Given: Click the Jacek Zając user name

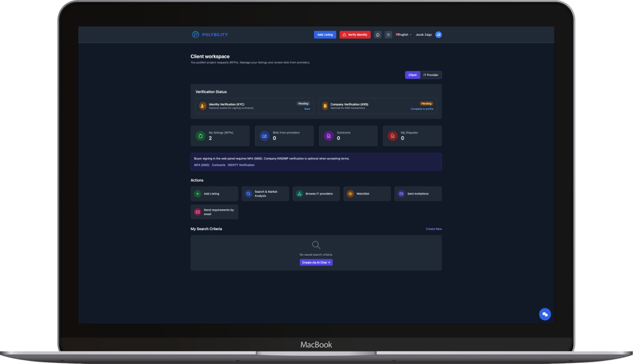Looking at the screenshot, I should tap(424, 35).
